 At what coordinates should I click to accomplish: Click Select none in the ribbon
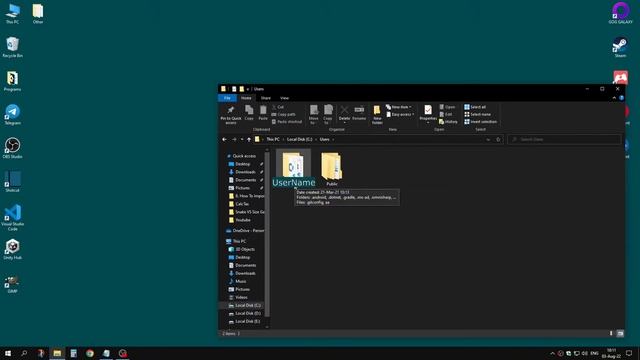478,115
